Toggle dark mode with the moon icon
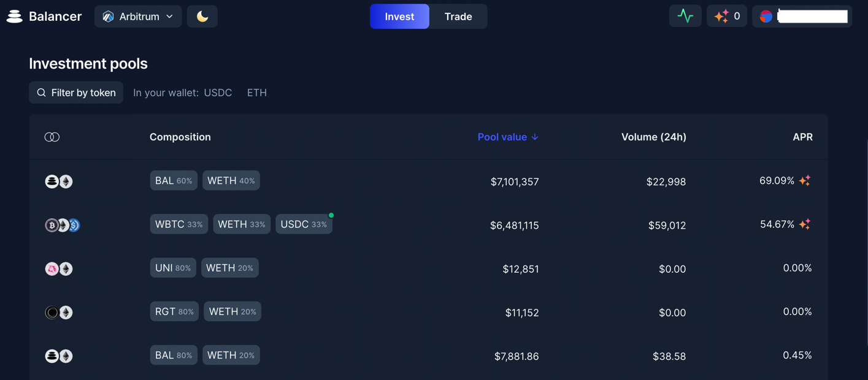The height and width of the screenshot is (380, 868). pos(202,17)
